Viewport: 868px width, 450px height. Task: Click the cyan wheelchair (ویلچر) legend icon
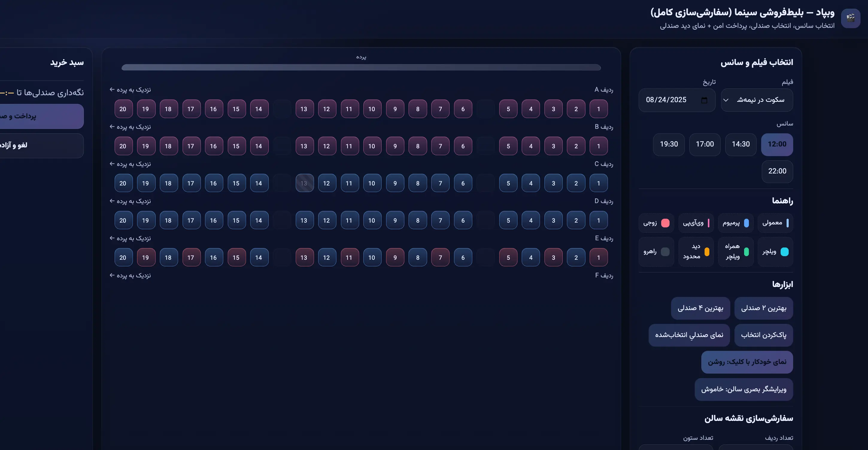point(784,252)
